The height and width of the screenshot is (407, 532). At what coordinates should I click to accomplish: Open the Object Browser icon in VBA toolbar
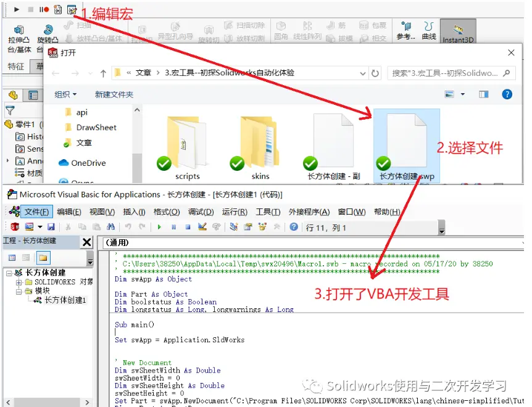click(x=262, y=227)
